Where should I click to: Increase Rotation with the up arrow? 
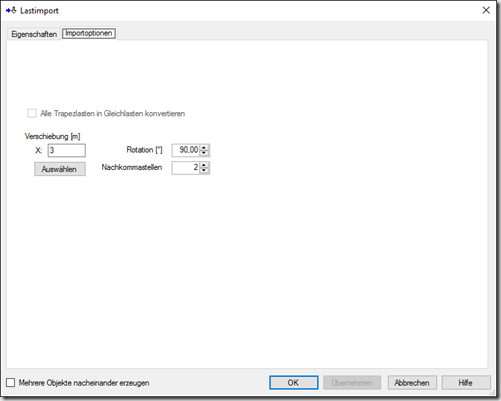point(204,147)
